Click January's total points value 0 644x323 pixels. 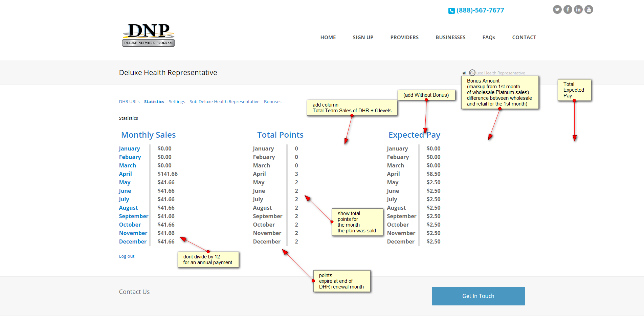click(296, 149)
